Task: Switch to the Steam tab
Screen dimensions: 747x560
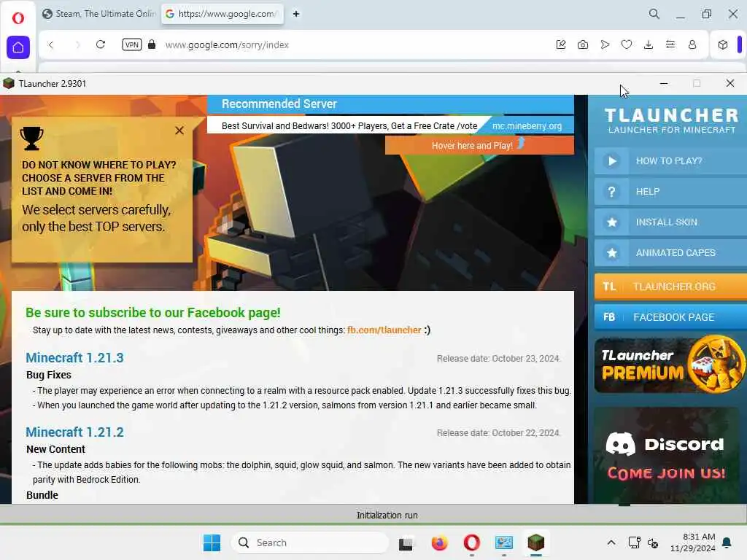Action: pyautogui.click(x=98, y=14)
